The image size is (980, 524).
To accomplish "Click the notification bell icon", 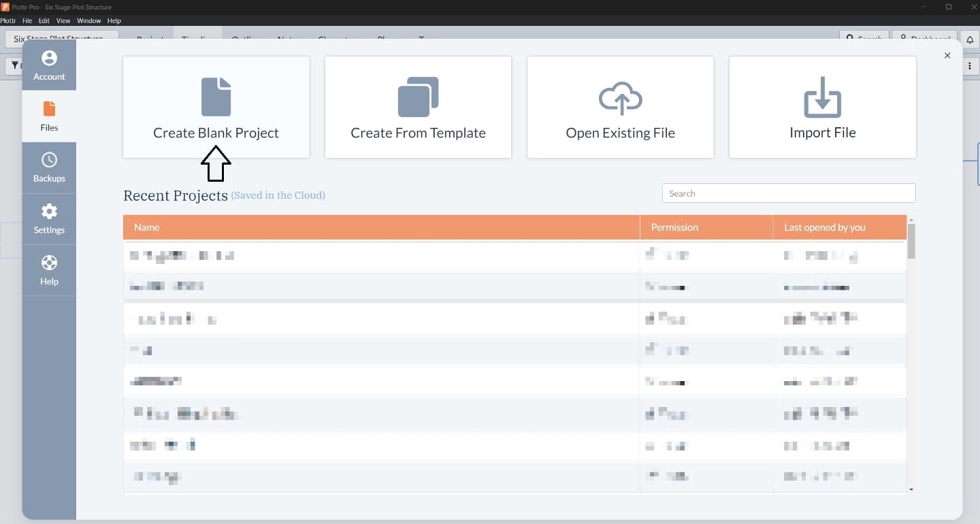I will pos(970,39).
